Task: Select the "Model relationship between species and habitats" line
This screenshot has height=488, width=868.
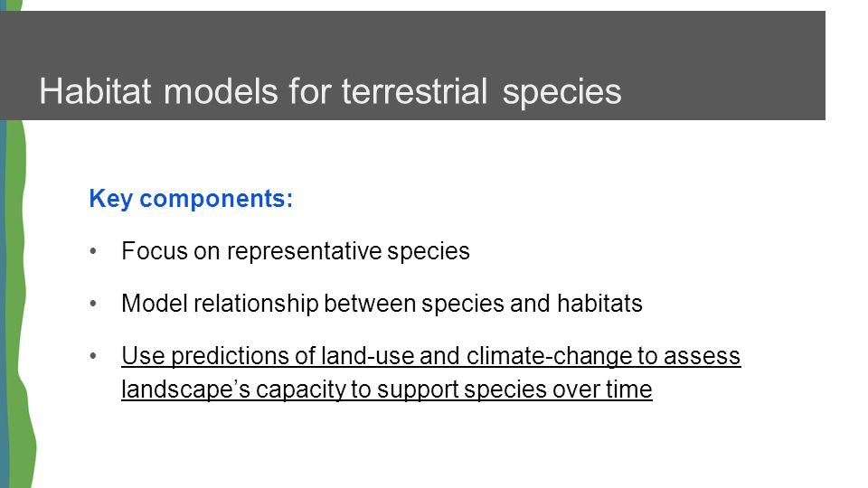Action: tap(382, 304)
